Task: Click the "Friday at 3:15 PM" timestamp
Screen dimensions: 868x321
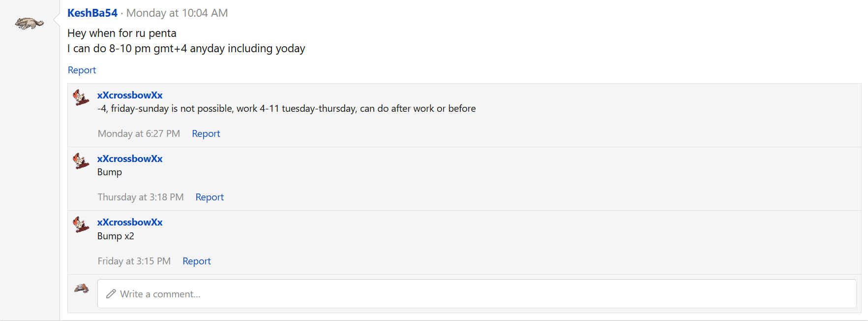Action: [134, 261]
